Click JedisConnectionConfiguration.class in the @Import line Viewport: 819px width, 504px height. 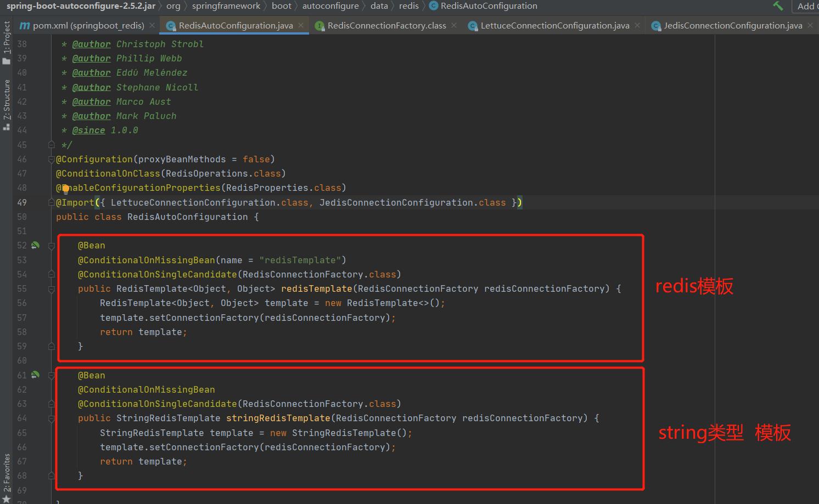[x=413, y=202]
